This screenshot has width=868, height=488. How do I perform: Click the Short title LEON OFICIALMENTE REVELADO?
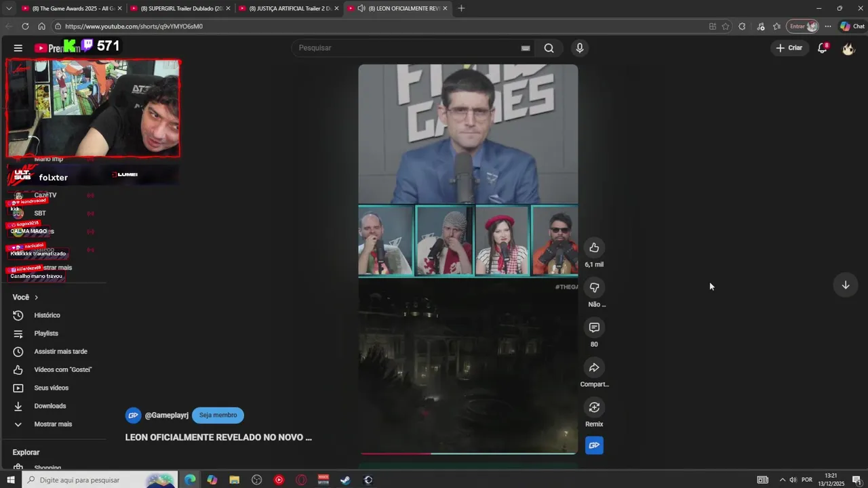click(218, 437)
